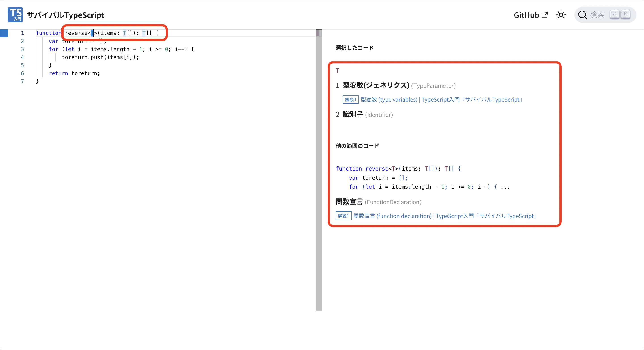The image size is (644, 350).
Task: Click the TS入門 logo icon
Action: coord(15,15)
